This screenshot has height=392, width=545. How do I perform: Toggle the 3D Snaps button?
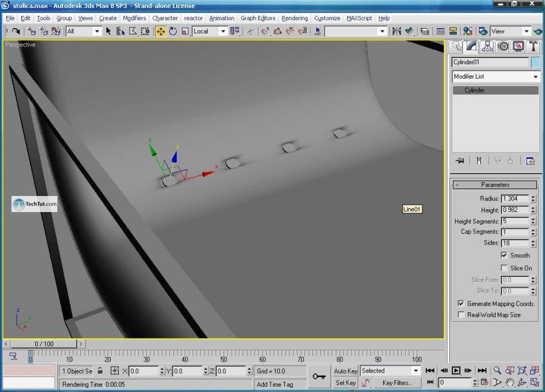point(264,32)
